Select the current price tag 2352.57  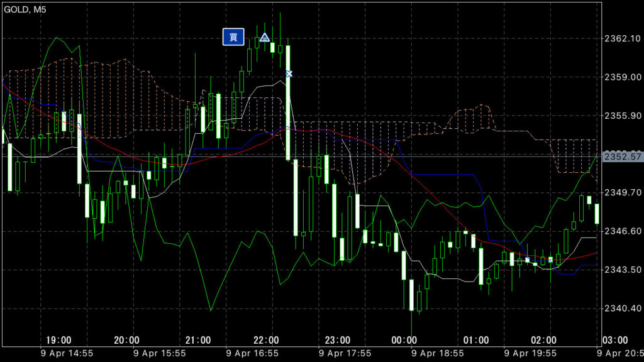coord(621,156)
